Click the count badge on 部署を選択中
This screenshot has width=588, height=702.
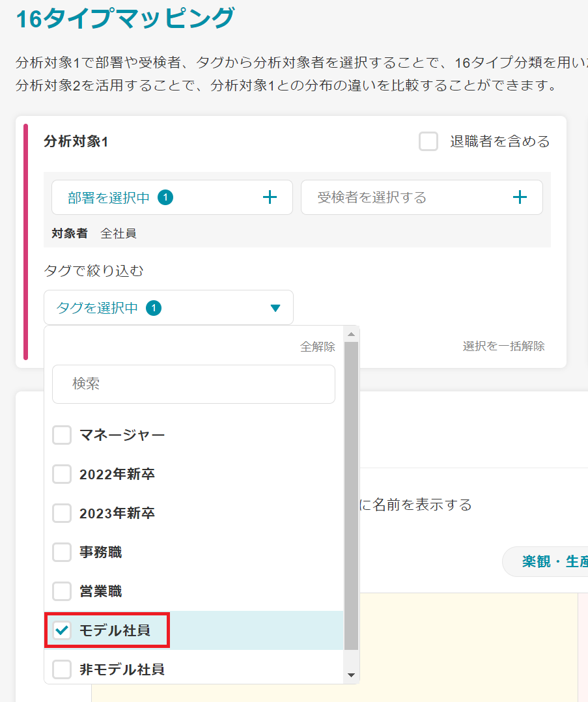point(165,198)
